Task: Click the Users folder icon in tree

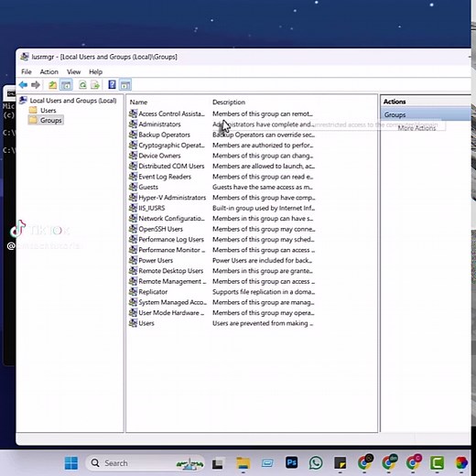Action: [33, 110]
